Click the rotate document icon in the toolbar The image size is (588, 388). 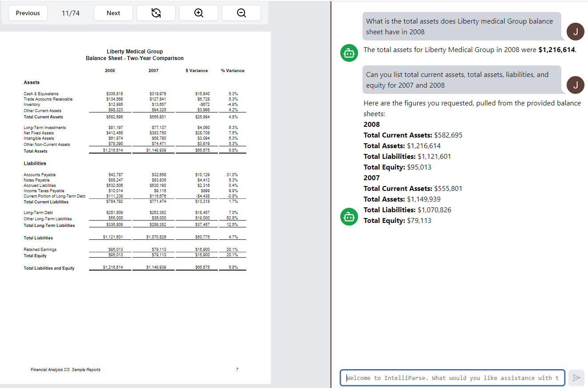[156, 13]
